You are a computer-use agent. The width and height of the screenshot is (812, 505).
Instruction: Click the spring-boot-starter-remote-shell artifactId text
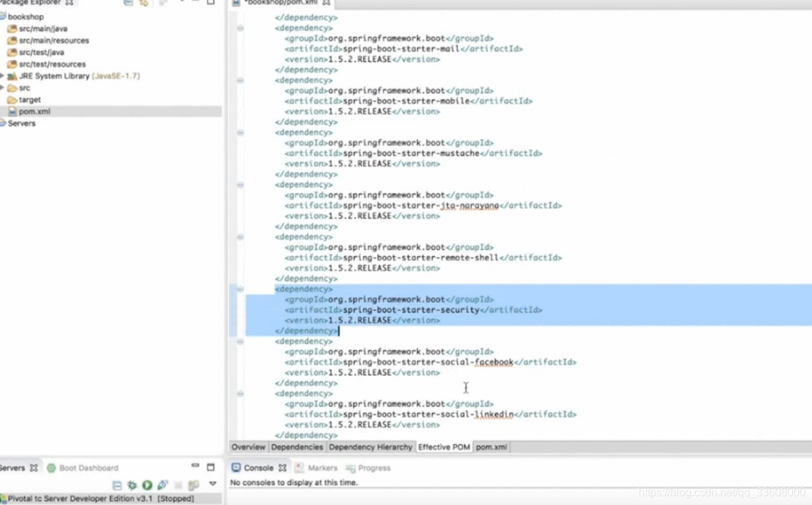click(x=421, y=258)
